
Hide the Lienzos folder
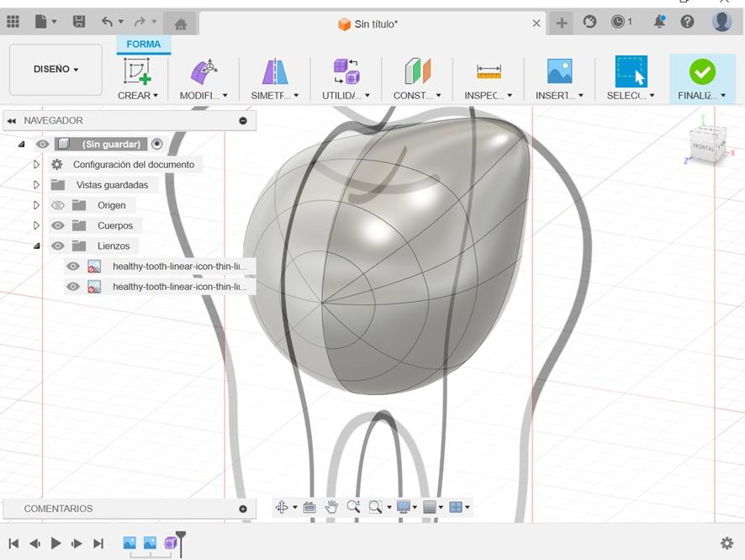click(x=57, y=246)
